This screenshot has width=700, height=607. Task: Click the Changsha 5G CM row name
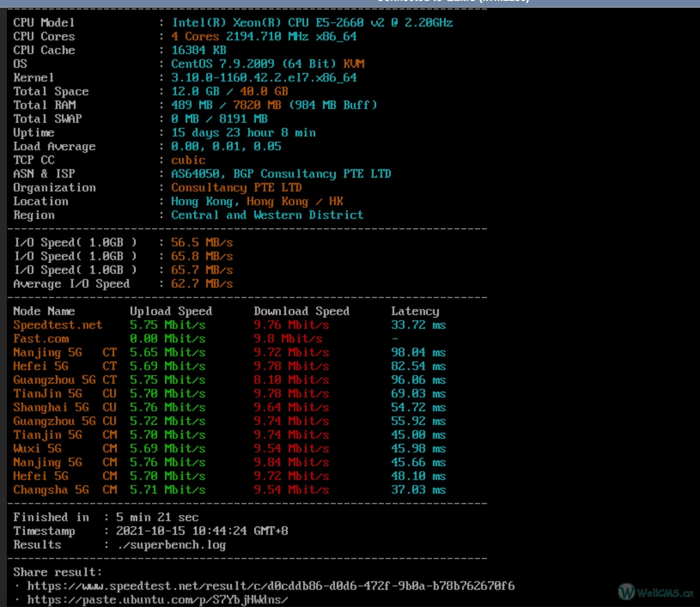point(64,490)
